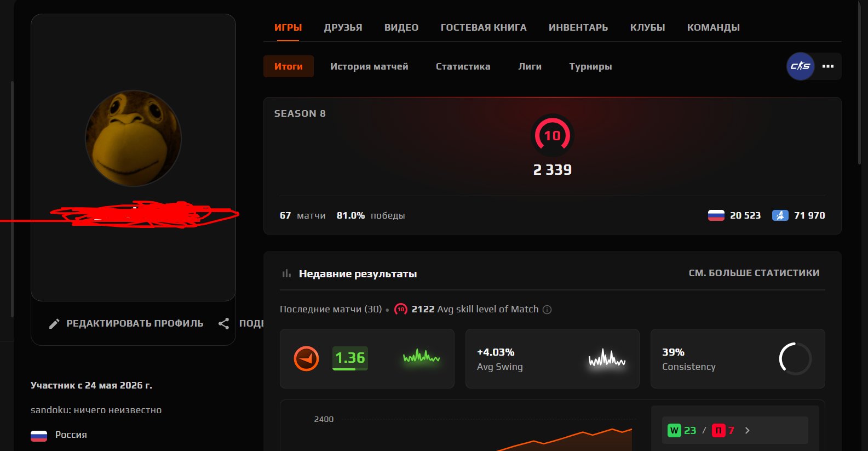
Task: Click the +4.03% Avg Swing value
Action: coord(496,352)
